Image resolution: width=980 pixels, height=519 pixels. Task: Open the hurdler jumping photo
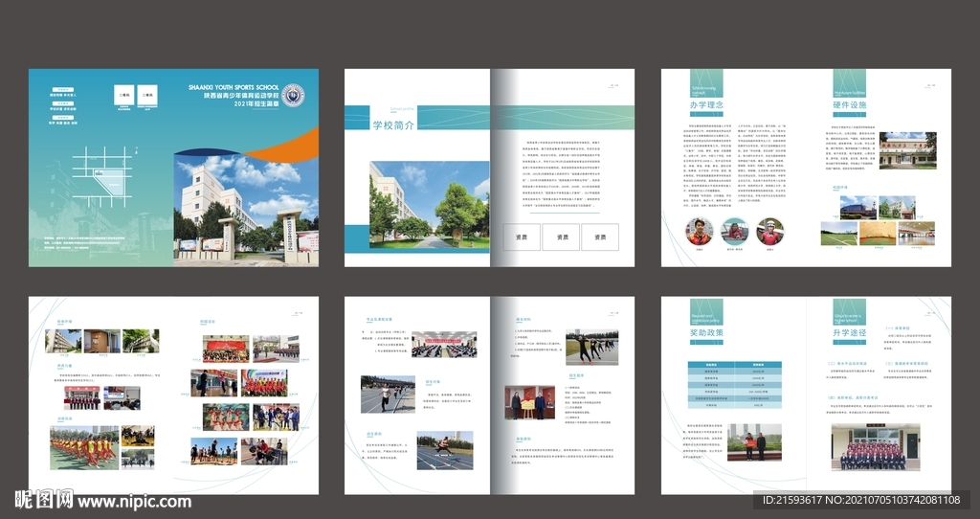444,450
